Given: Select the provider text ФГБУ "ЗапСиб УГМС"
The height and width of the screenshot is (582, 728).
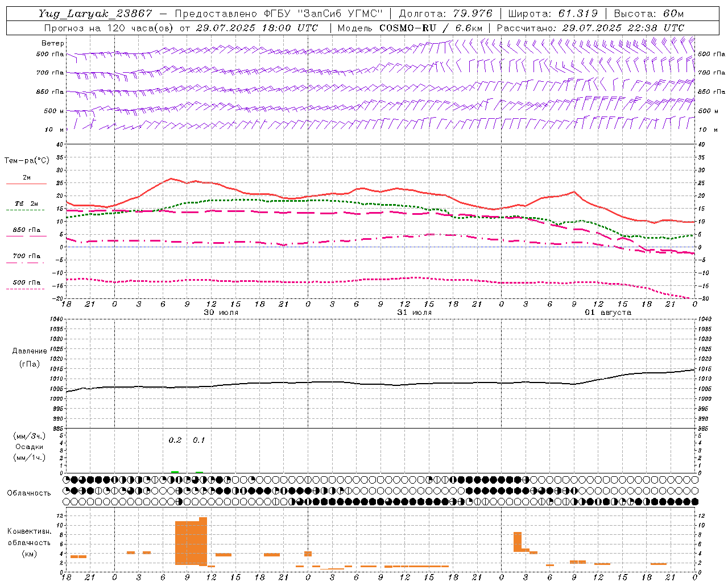Looking at the screenshot, I should [x=324, y=14].
